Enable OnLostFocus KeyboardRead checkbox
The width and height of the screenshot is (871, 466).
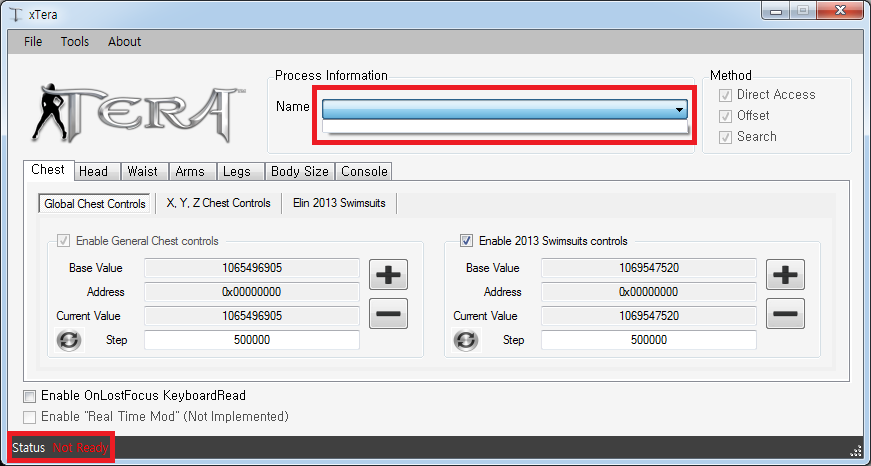(x=30, y=396)
